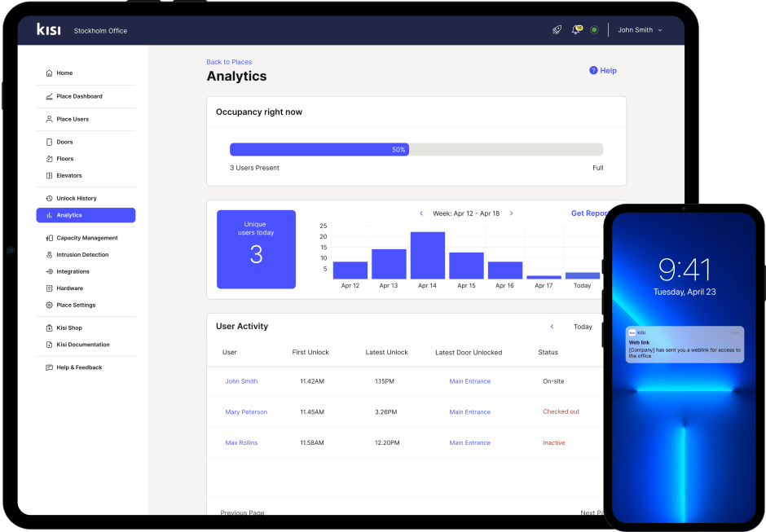Click the Doors sidebar icon
Screen dimensions: 766x532
click(x=49, y=142)
